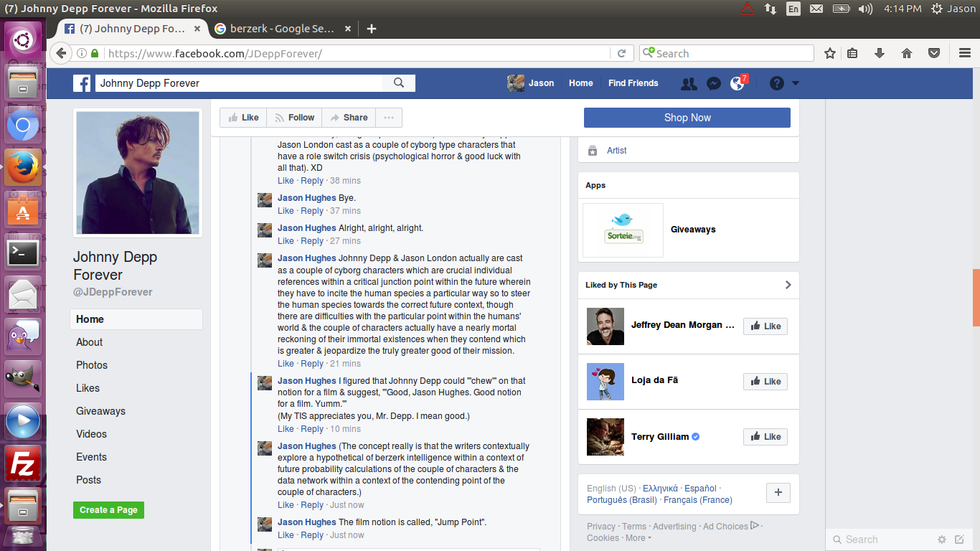Bookmark this page with star icon
This screenshot has height=551, width=980.
point(830,53)
